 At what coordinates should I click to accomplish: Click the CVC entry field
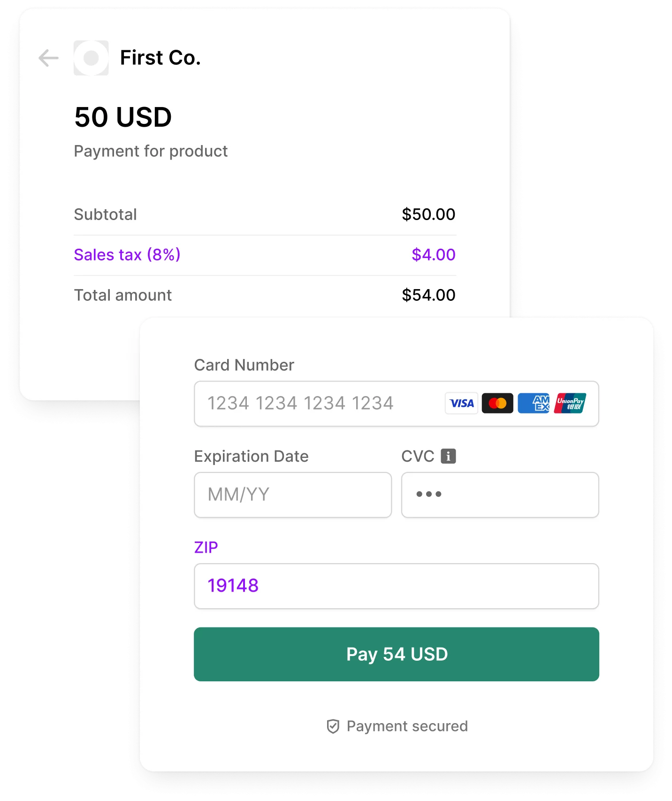click(x=499, y=495)
